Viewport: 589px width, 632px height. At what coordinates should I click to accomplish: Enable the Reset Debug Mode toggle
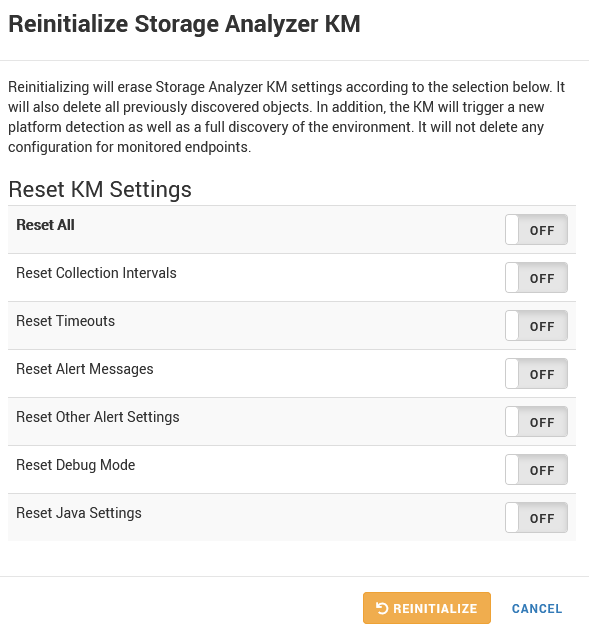point(536,470)
